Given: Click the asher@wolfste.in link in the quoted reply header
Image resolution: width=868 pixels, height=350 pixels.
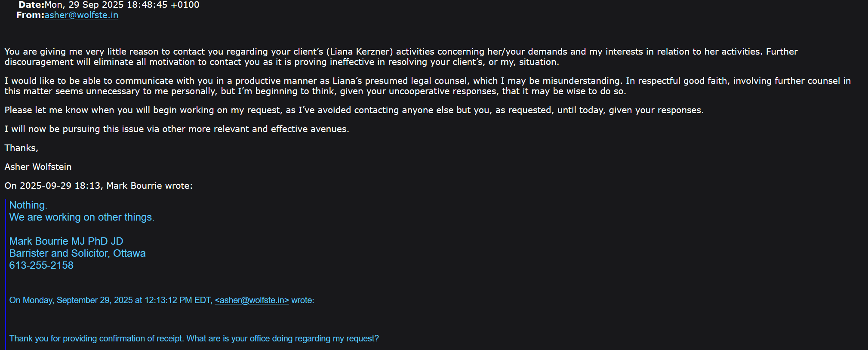Looking at the screenshot, I should pos(252,300).
